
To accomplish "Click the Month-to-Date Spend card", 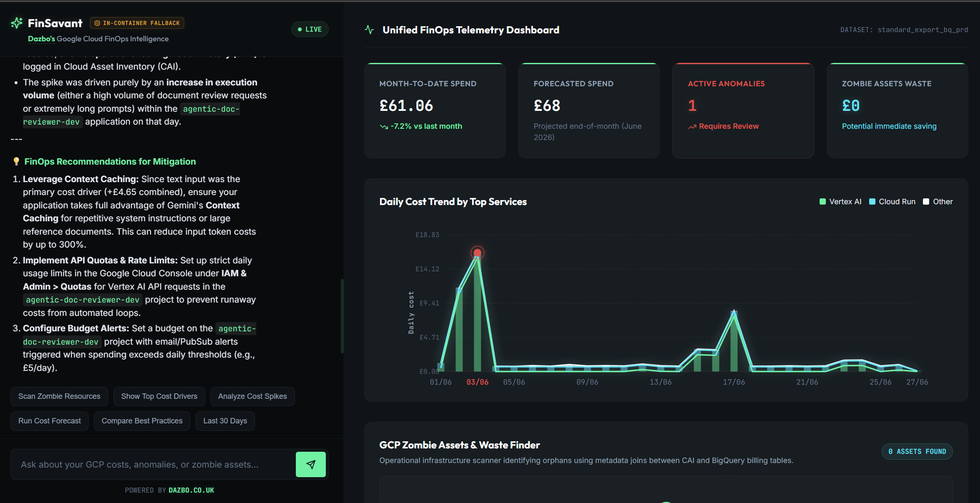I will 435,110.
